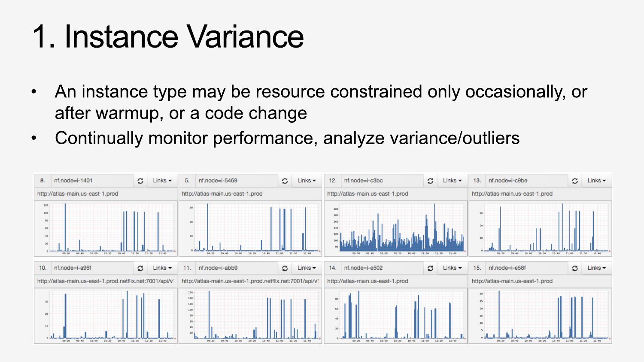
Task: Open Links dropdown for node i-5469
Action: click(x=307, y=181)
